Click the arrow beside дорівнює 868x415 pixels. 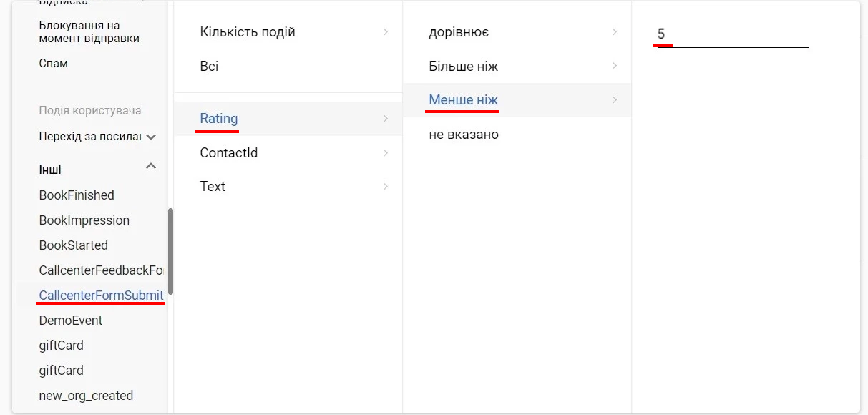click(x=615, y=32)
